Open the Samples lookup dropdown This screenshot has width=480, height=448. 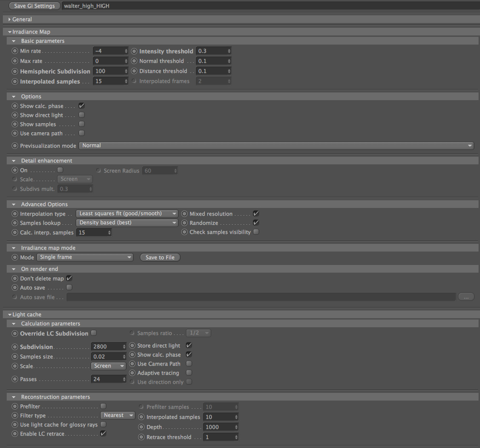click(127, 223)
